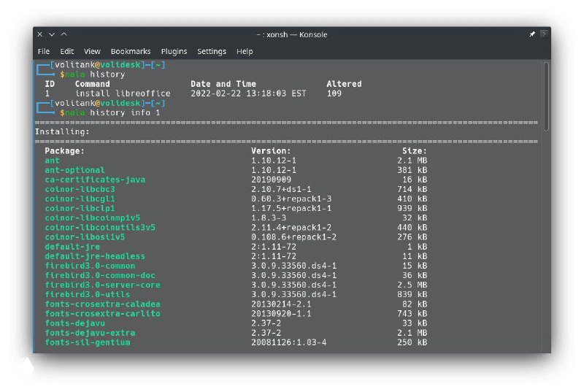Click the 'xonsh — Konsole' window title
Screen dimensions: 584x392
coord(292,34)
